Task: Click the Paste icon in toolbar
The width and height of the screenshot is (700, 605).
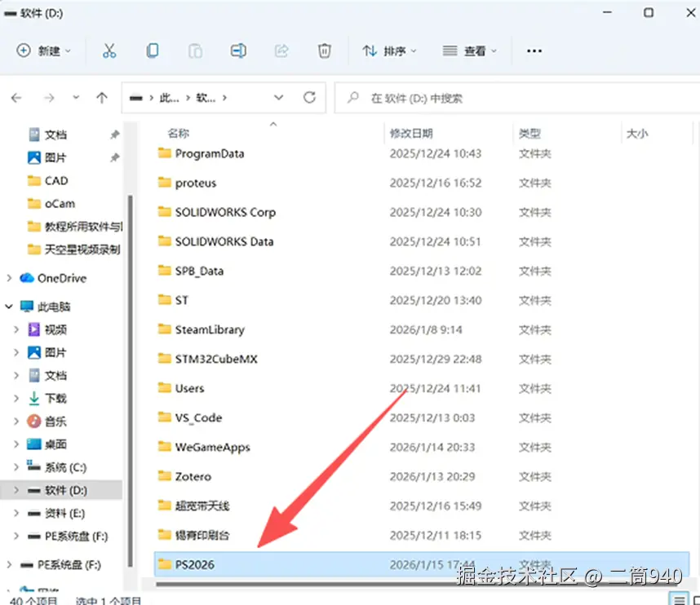Action: point(195,51)
